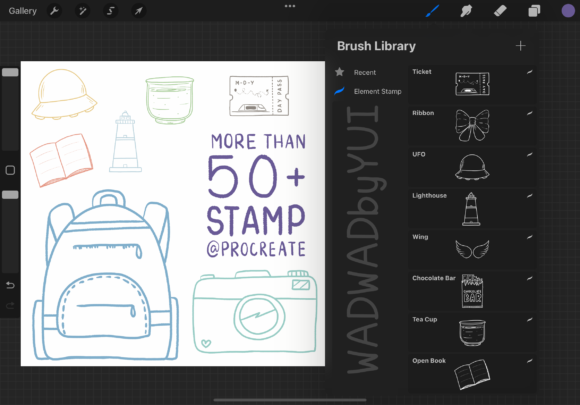Screen dimensions: 580x405
Task: Click the star icon beside Recent
Action: click(x=340, y=72)
